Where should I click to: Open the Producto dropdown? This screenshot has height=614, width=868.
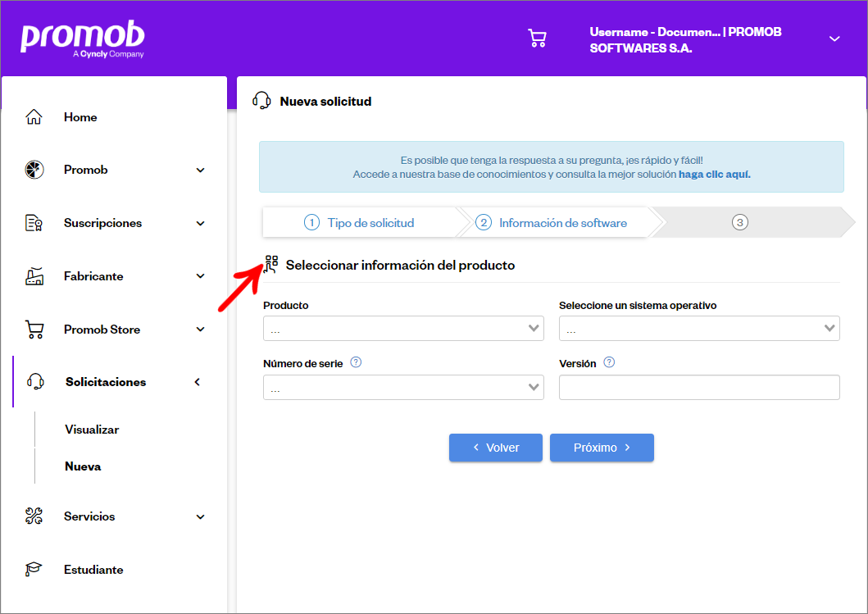403,329
